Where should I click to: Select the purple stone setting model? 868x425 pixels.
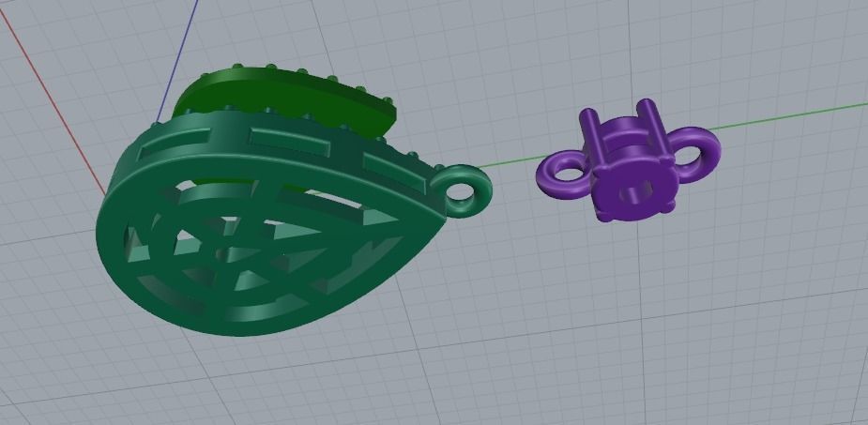(x=629, y=161)
